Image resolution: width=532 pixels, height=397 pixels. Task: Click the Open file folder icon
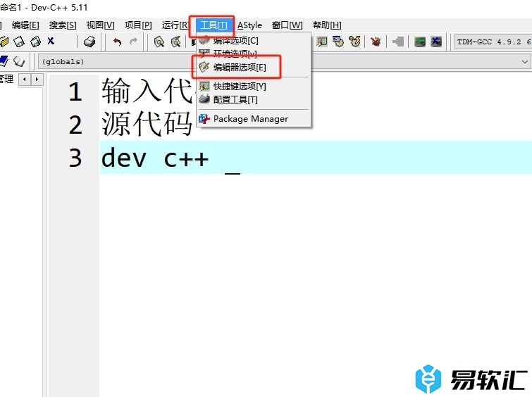(4, 42)
